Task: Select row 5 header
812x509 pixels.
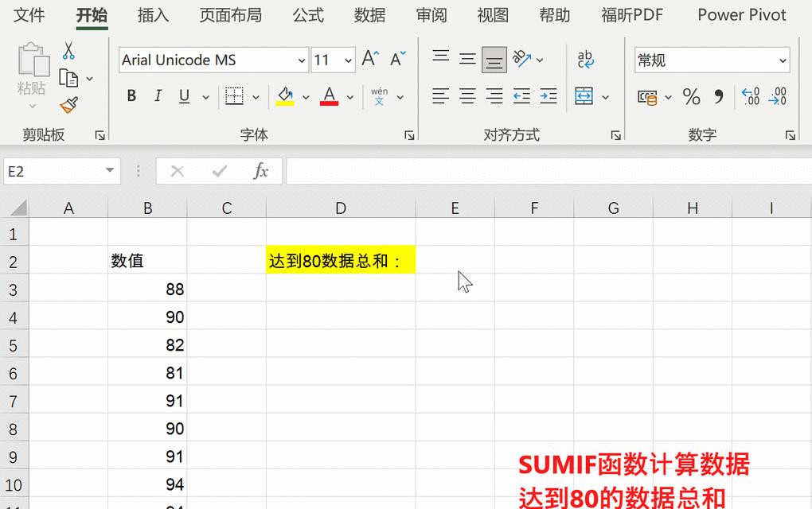Action: tap(14, 344)
